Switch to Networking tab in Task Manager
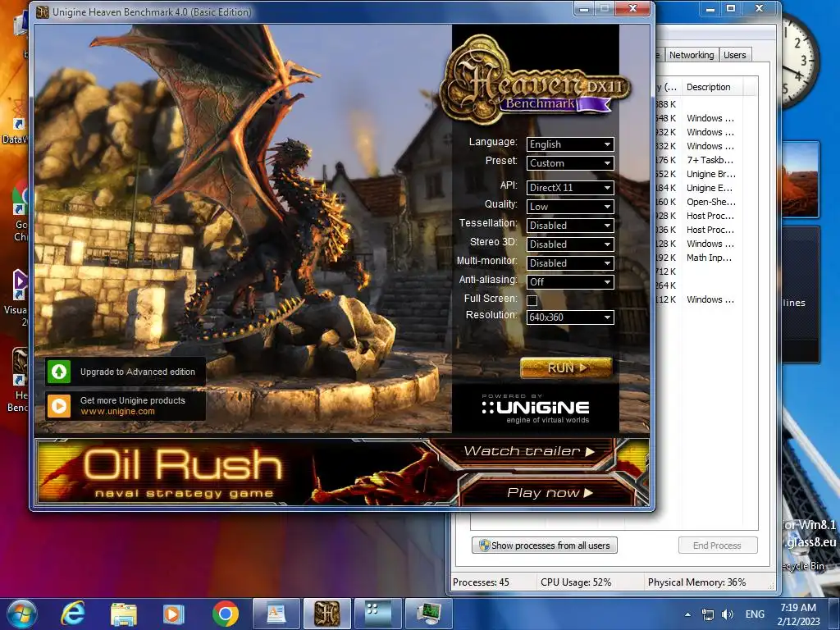This screenshot has width=840, height=630. 691,55
